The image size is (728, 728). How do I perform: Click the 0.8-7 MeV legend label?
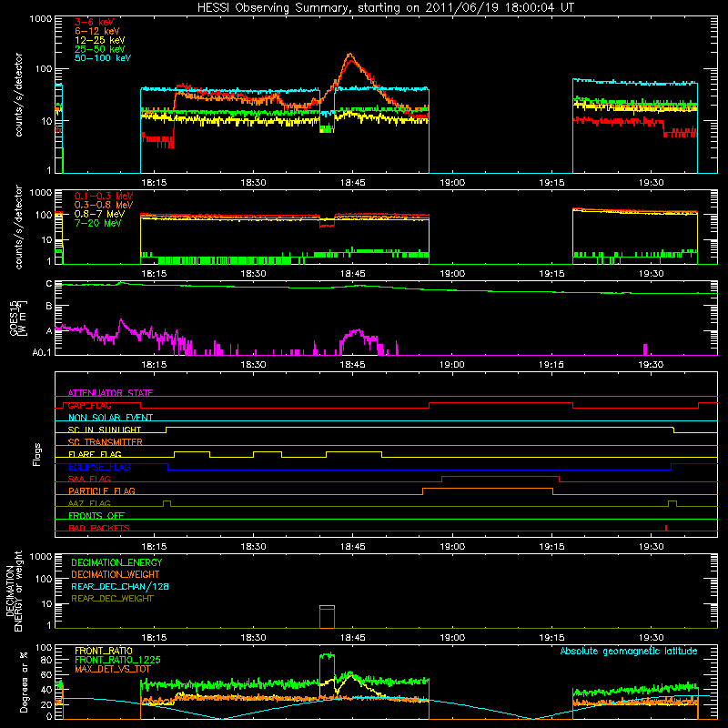(99, 214)
